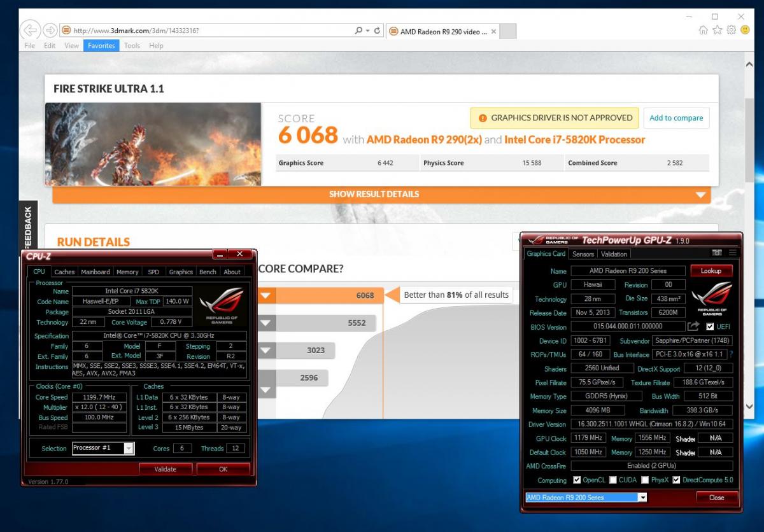Expand the 3023 score bar arrow

click(266, 351)
